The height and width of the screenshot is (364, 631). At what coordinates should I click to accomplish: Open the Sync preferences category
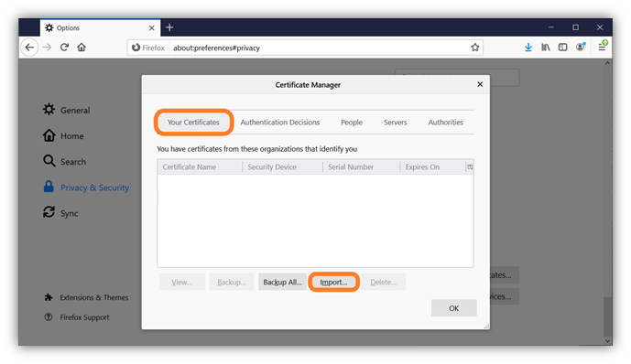[60, 213]
